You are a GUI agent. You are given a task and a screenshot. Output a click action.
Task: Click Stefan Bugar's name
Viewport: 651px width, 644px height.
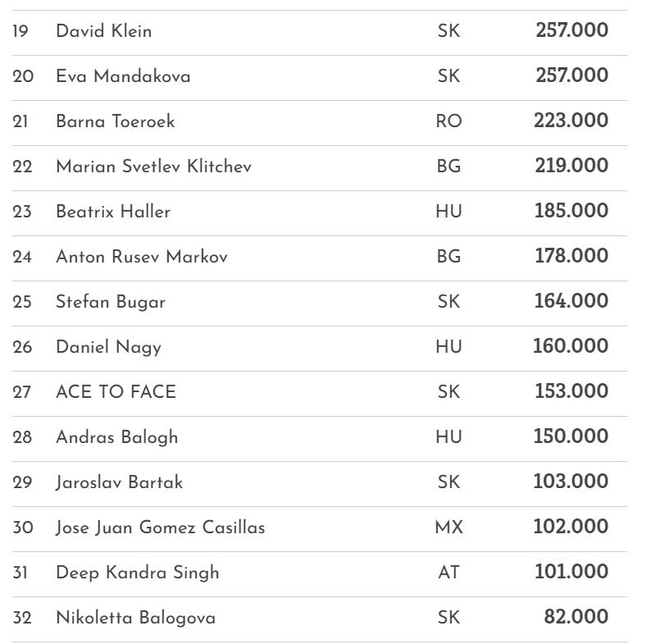point(111,302)
